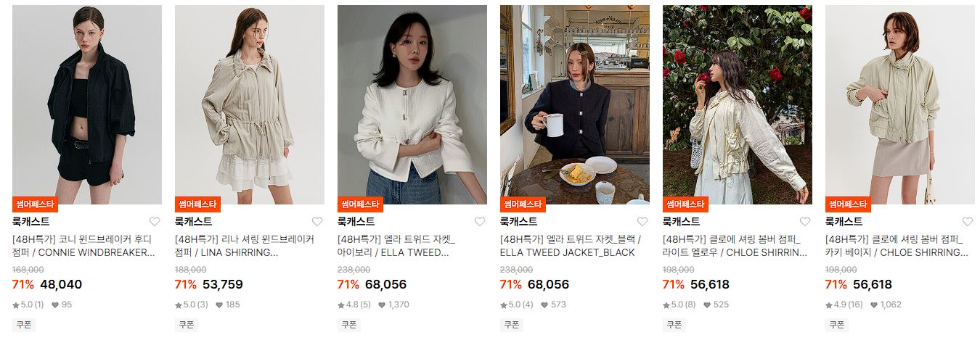980x348 pixels.
Task: Open black windbreaker product photo
Action: (87, 105)
